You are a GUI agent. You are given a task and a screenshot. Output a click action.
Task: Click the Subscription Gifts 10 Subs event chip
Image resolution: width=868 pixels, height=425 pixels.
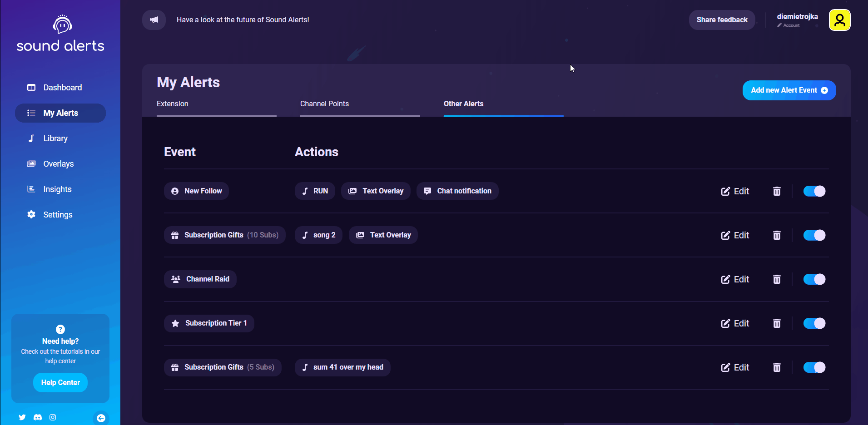click(x=225, y=235)
